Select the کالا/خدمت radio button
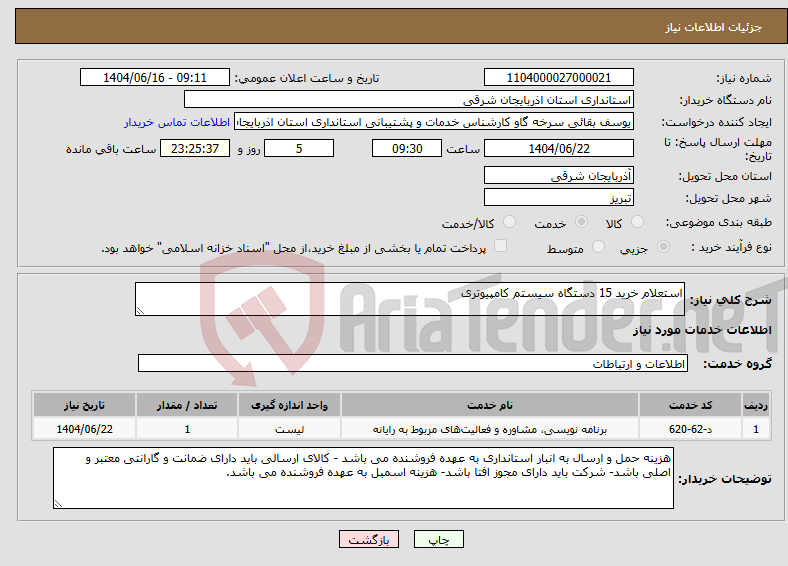 [x=509, y=222]
